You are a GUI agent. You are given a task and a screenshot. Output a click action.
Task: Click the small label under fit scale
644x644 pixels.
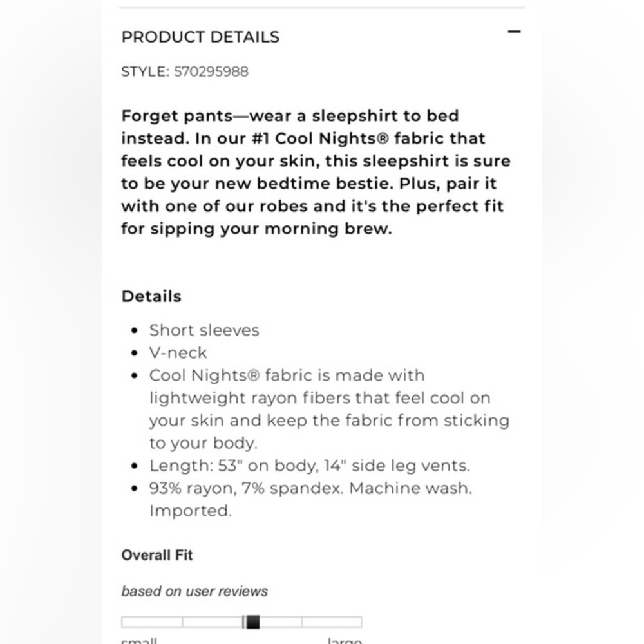[x=139, y=641]
